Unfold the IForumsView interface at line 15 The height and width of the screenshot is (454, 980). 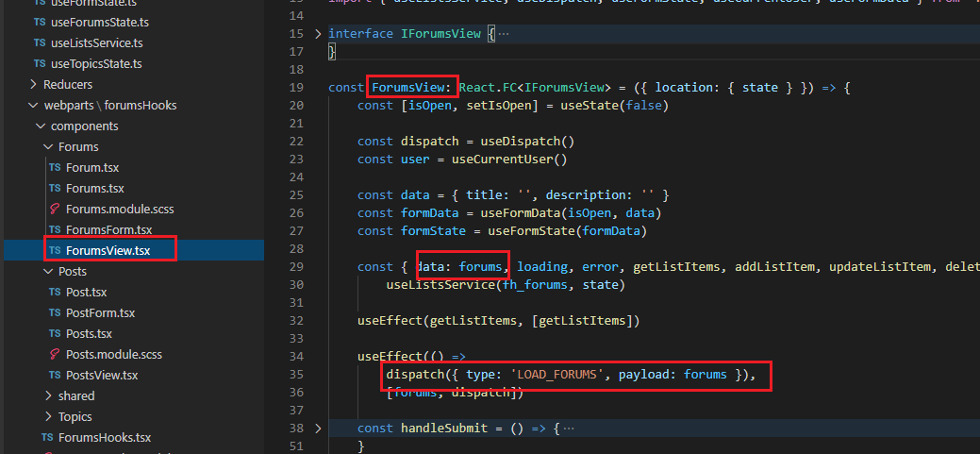pos(318,34)
